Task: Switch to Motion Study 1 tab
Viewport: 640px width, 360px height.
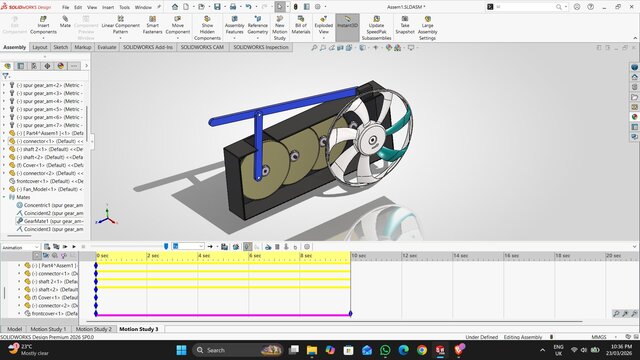Action: (48, 329)
